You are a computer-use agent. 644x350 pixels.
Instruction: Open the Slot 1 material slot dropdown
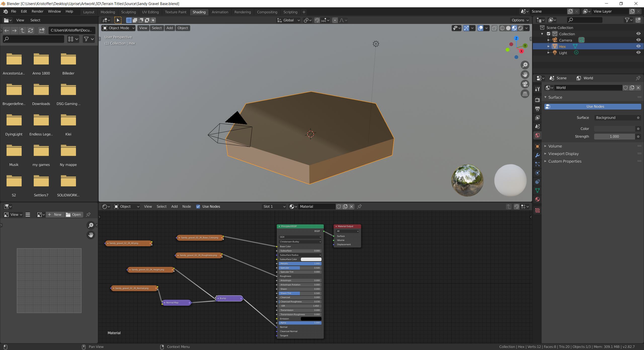(274, 206)
